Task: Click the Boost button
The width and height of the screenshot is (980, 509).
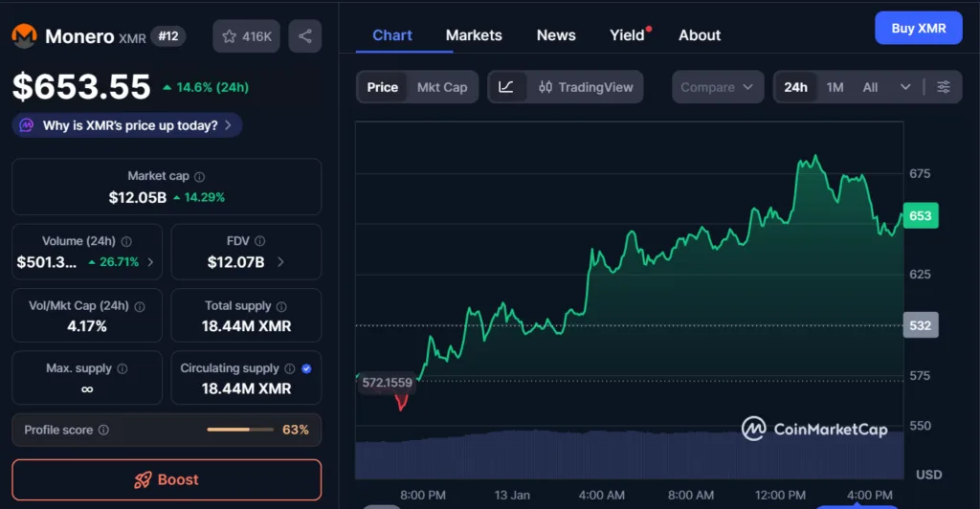Action: coord(167,479)
